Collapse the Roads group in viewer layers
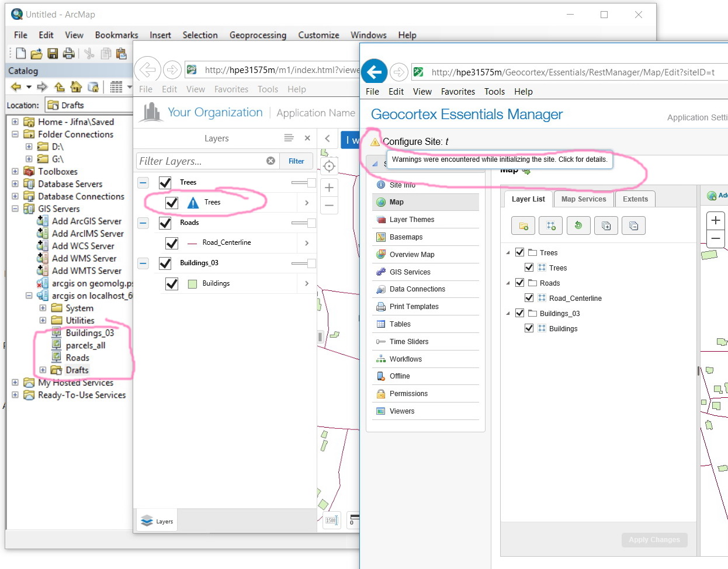The image size is (728, 569). [x=143, y=223]
